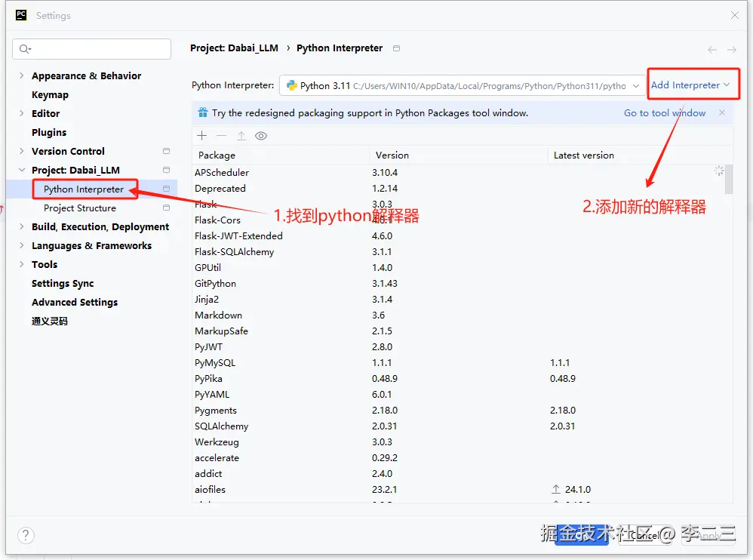Image resolution: width=753 pixels, height=560 pixels.
Task: Click the upgrade package up-arrow icon
Action: (241, 136)
